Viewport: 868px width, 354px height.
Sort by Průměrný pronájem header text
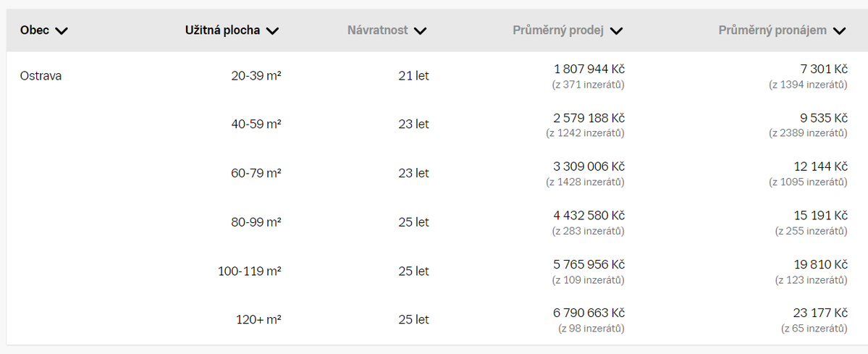[772, 30]
